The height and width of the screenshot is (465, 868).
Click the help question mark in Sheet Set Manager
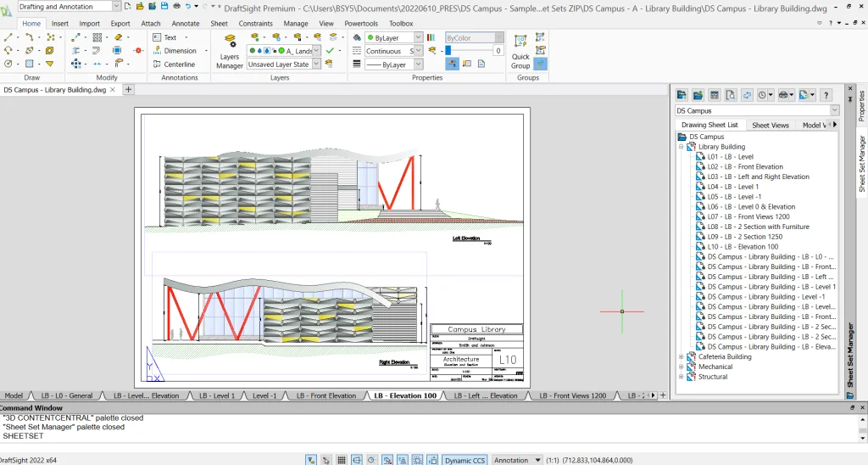pyautogui.click(x=826, y=95)
